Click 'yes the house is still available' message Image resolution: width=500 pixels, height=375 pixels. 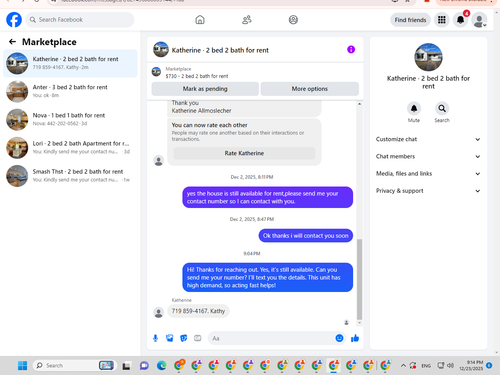tap(267, 197)
